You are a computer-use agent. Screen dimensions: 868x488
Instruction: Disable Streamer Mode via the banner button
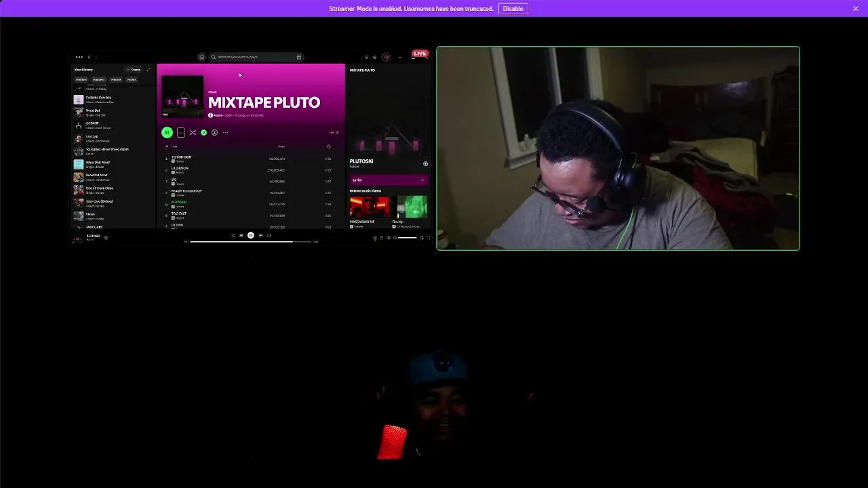(513, 8)
